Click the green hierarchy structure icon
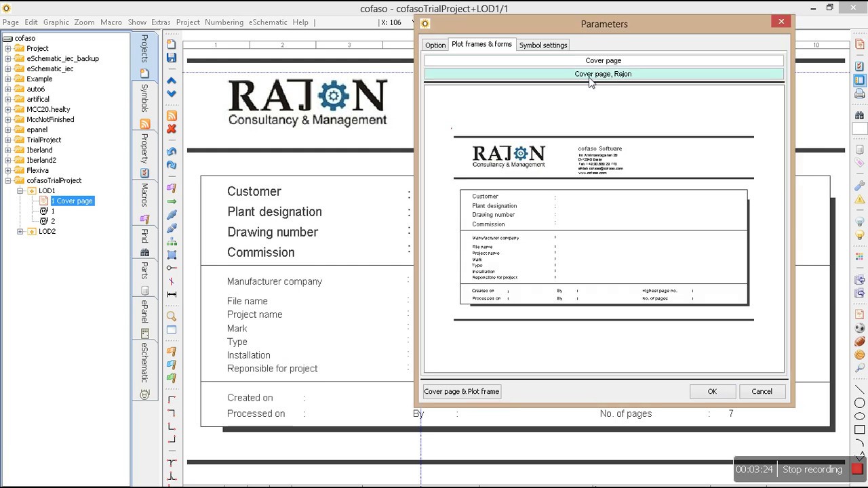 (172, 241)
